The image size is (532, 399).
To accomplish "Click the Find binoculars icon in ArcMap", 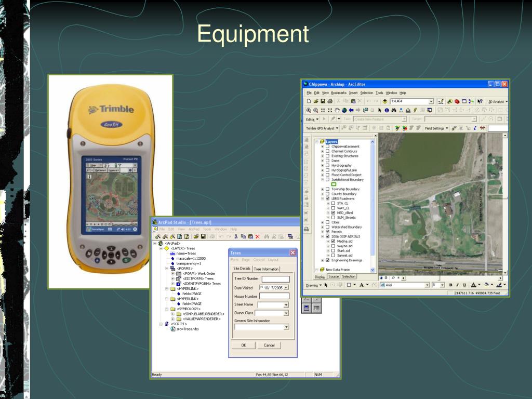I will coord(394,110).
